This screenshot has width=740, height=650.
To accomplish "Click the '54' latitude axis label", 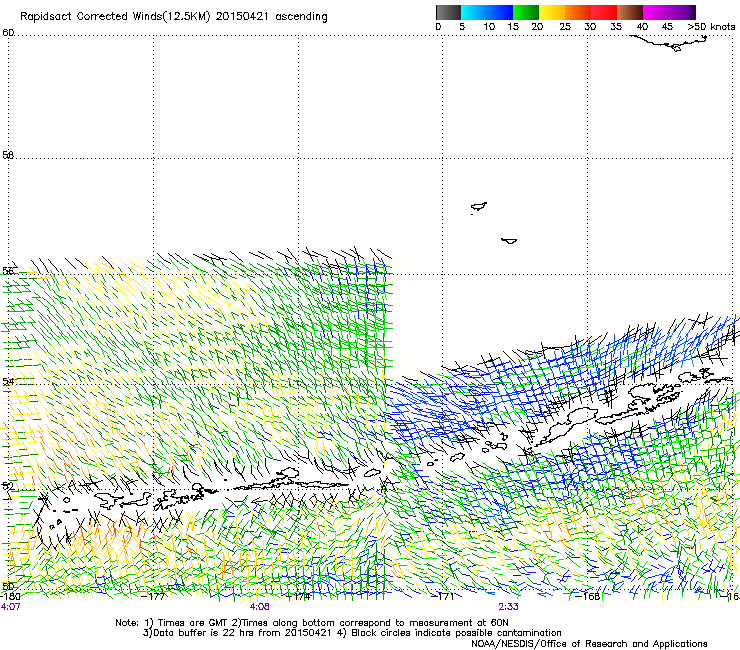I will point(8,381).
